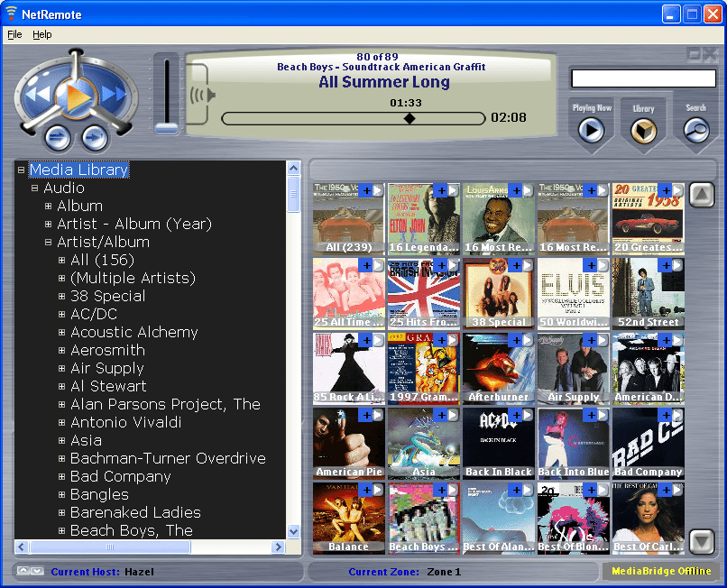Skip ahead with the fast-forward arrows
This screenshot has width=727, height=588.
tap(114, 94)
